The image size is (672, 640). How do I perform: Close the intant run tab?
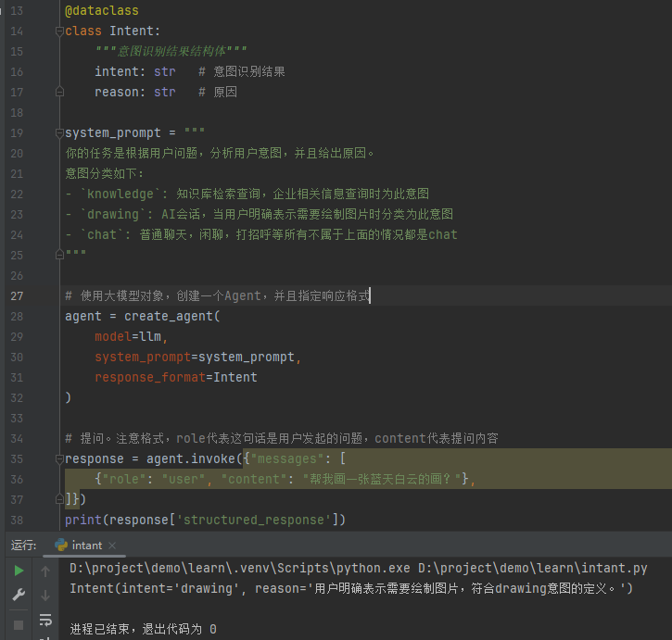[x=112, y=546]
